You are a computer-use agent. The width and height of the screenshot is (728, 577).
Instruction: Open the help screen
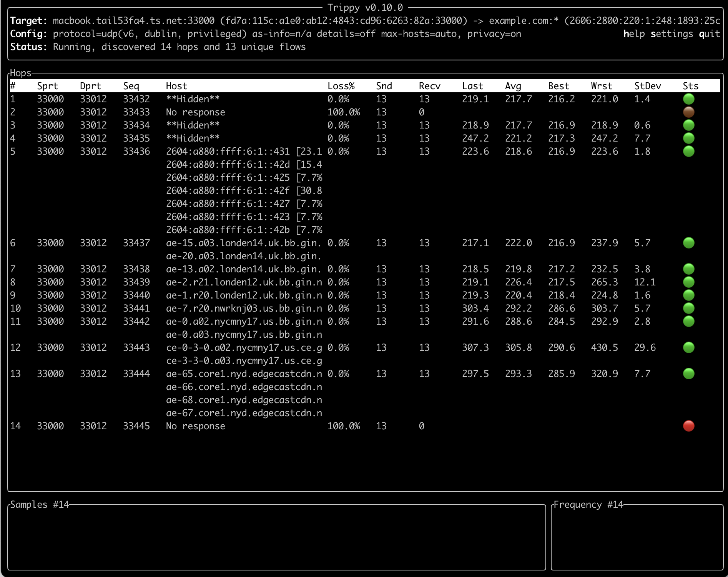634,34
